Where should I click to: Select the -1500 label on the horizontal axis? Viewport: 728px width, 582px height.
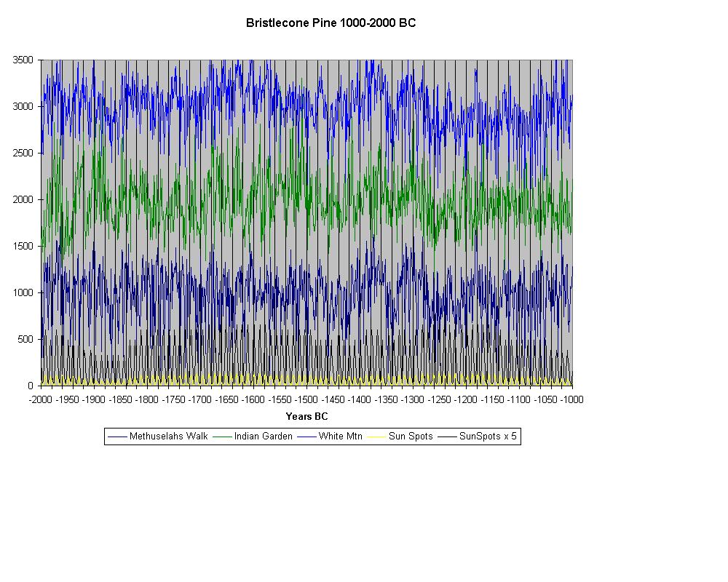306,399
